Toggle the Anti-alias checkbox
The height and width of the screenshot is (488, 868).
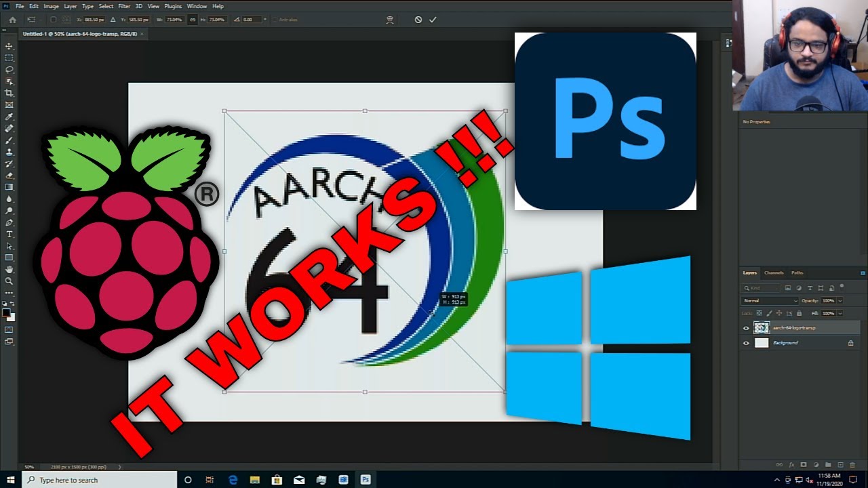[x=275, y=20]
